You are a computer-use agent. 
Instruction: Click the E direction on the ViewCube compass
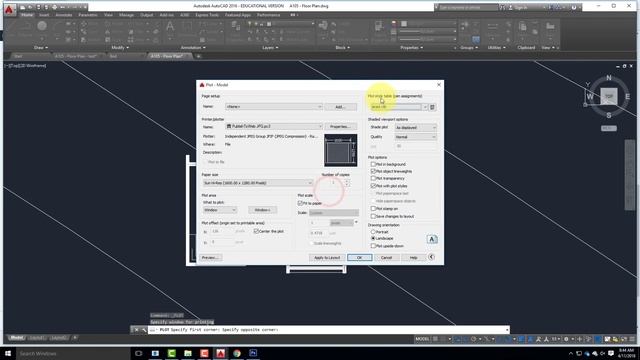[627, 97]
